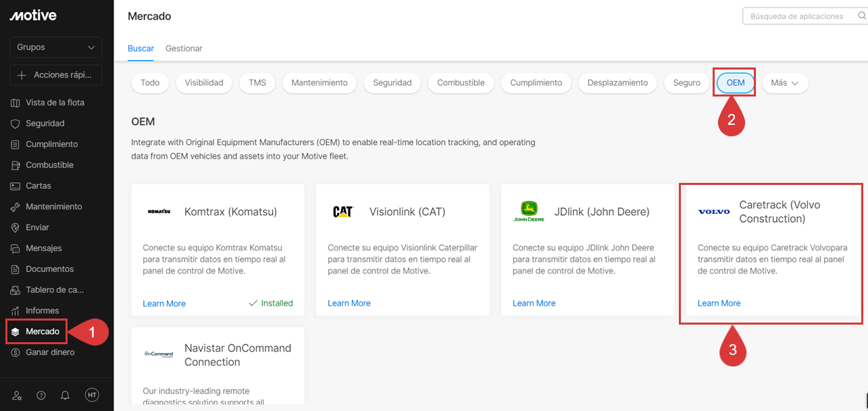Click the Informes chart icon

(16, 311)
